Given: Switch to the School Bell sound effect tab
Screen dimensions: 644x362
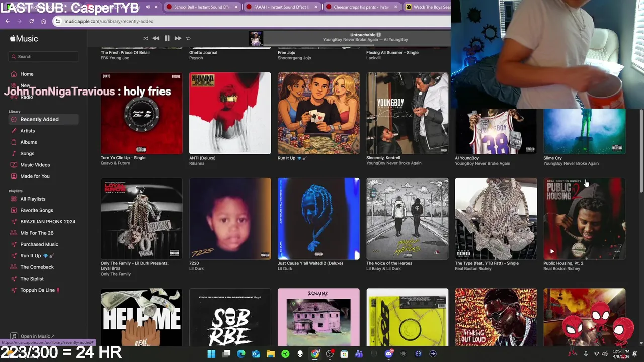Looking at the screenshot, I should click(x=202, y=7).
